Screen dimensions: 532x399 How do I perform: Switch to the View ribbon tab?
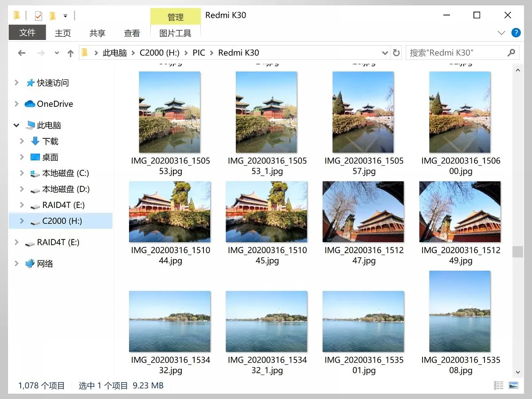[132, 33]
